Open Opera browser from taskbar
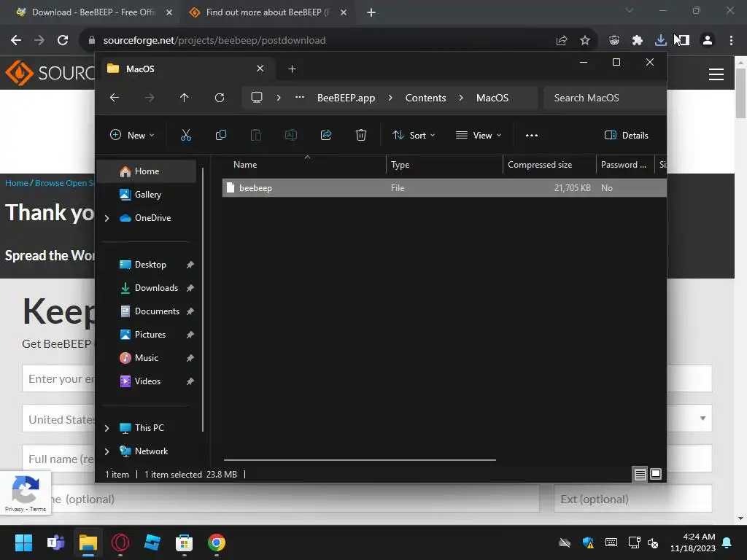 click(120, 542)
